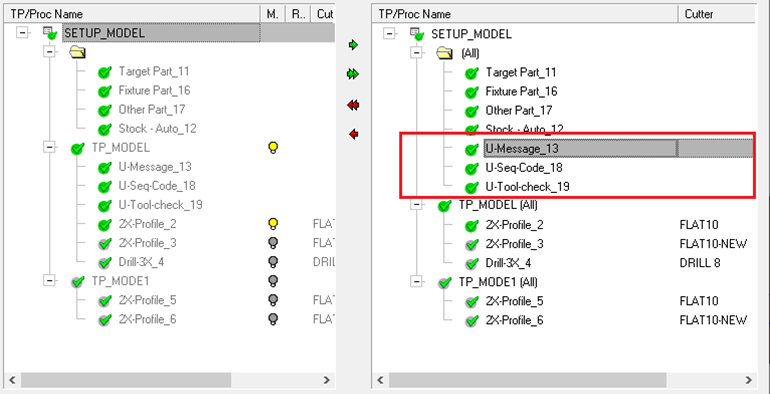
Task: Click the double red left arrows button
Action: click(353, 105)
